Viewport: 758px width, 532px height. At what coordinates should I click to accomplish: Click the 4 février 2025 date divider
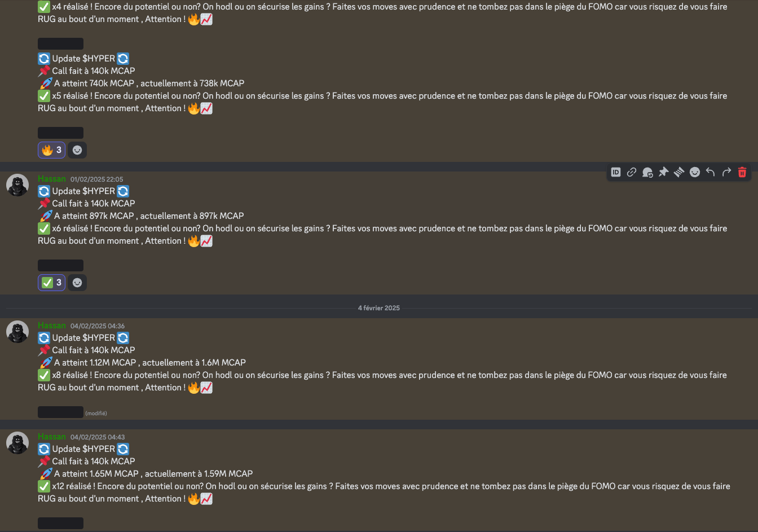click(x=379, y=308)
